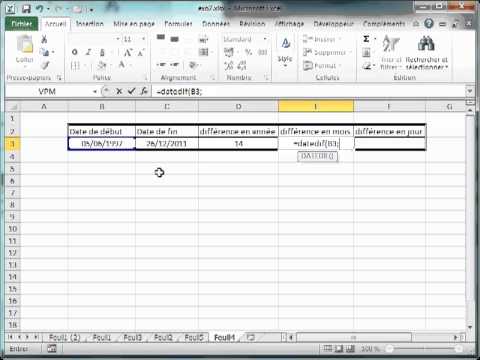This screenshot has width=480, height=360.
Task: Click the insert new worksheet tab icon
Action: (251, 337)
